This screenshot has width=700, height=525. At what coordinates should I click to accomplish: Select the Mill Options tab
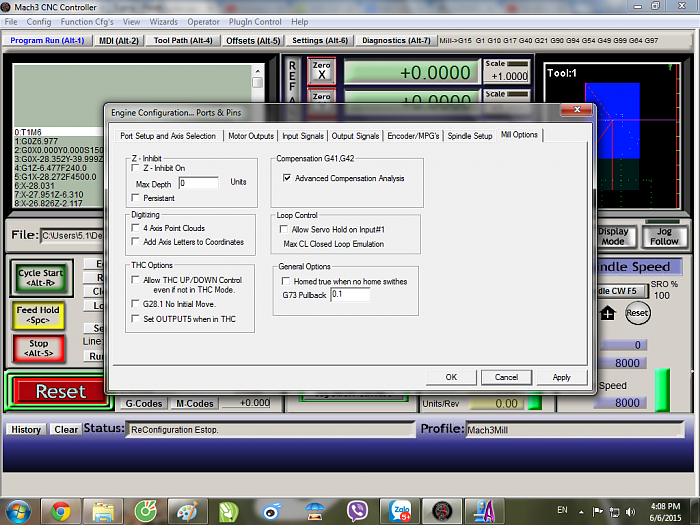pyautogui.click(x=519, y=134)
